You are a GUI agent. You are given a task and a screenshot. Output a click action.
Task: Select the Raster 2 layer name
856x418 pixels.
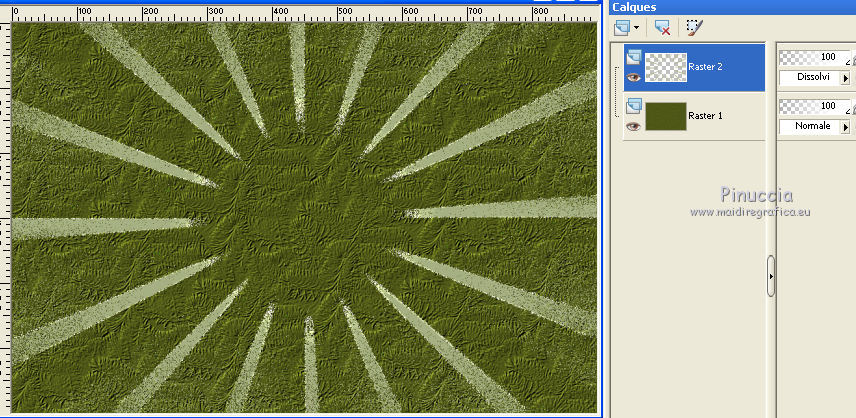[705, 67]
